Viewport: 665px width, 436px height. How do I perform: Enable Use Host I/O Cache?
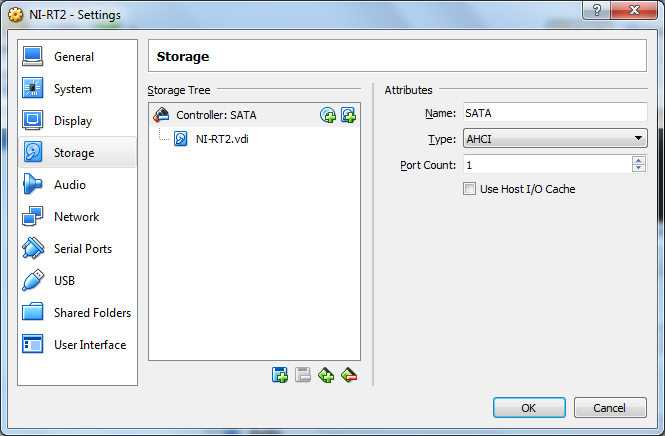click(470, 189)
